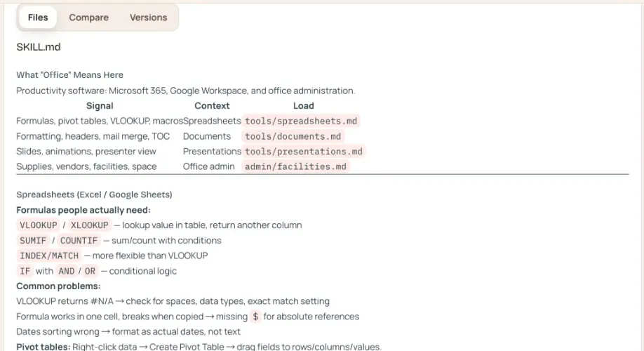This screenshot has height=351, width=644.
Task: Select the tools/presentations.md path
Action: coord(304,152)
